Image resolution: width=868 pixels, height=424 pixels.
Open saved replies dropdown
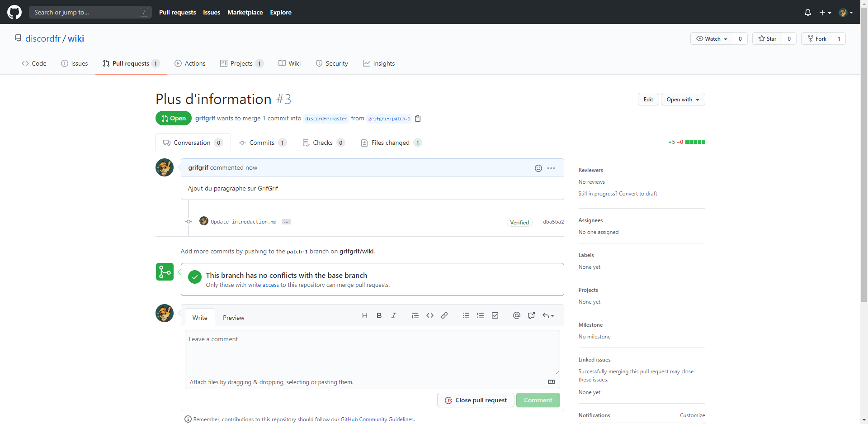(x=548, y=315)
